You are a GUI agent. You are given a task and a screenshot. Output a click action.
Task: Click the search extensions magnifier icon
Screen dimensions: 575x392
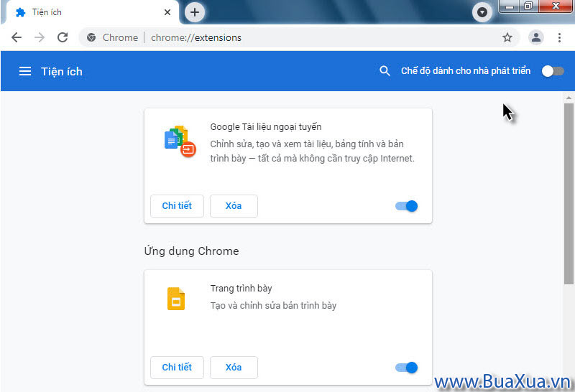point(385,70)
